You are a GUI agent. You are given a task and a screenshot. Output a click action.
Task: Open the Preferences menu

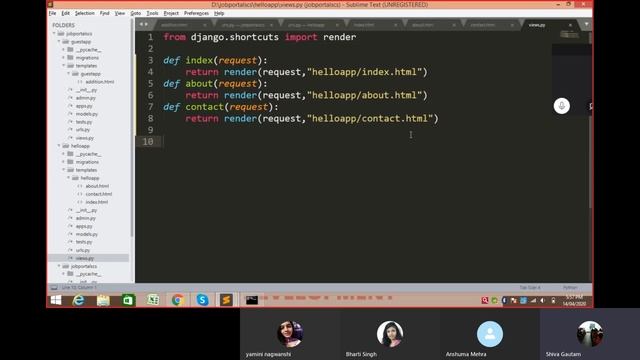click(x=196, y=13)
